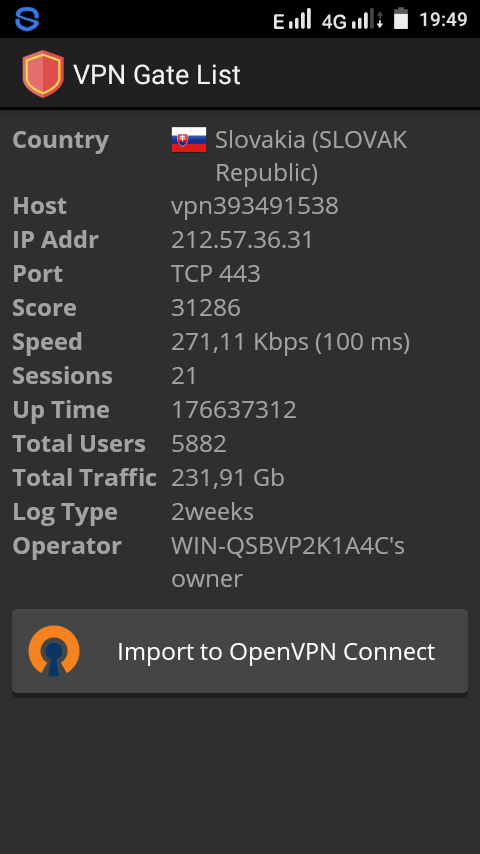Screen dimensions: 480x854
Task: Import to OpenVPN Connect
Action: click(240, 651)
